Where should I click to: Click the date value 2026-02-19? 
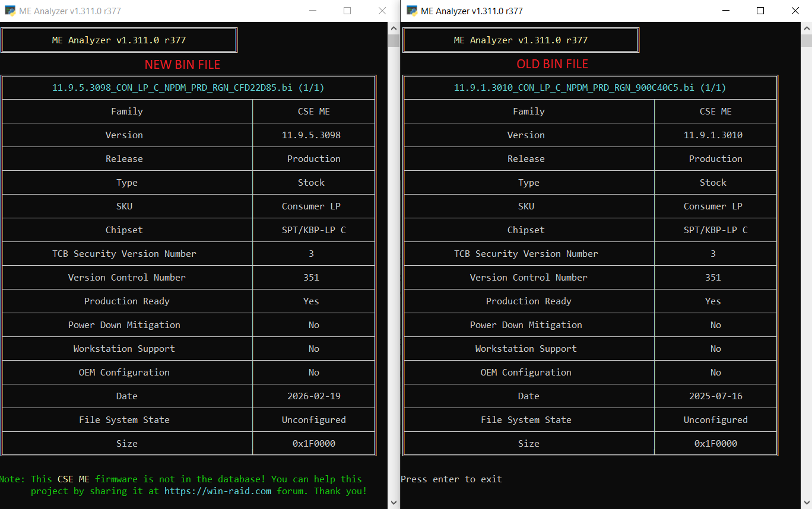point(313,396)
